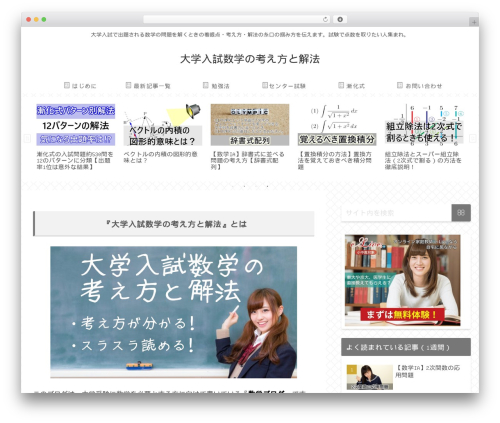The image size is (500, 423).
Task: Open a new browser tab with the plus button
Action: pyautogui.click(x=474, y=22)
